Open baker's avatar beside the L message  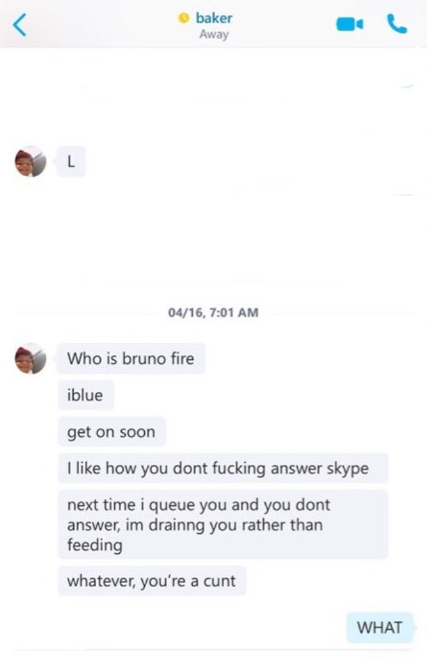pos(30,161)
